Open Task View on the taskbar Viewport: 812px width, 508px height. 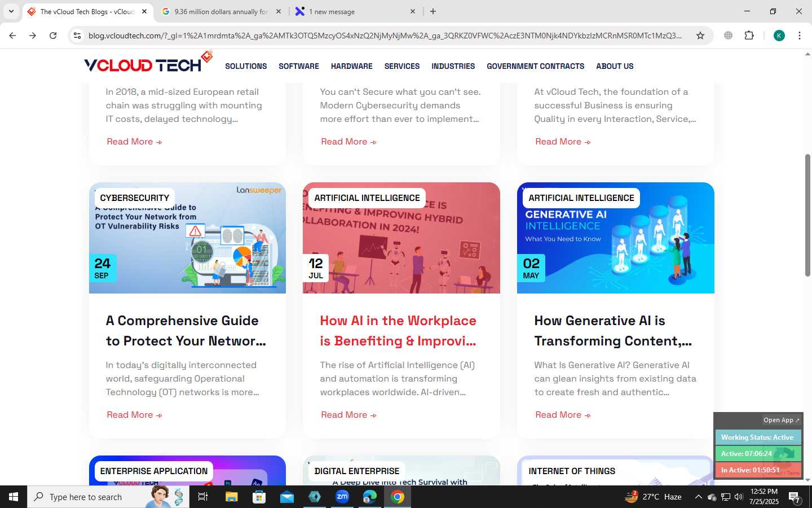(203, 497)
